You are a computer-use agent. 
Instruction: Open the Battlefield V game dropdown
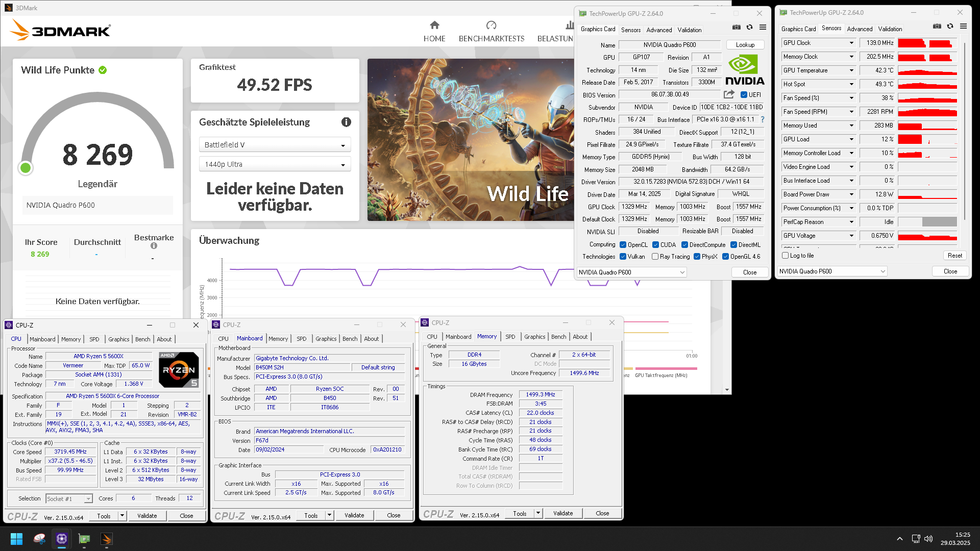point(275,145)
